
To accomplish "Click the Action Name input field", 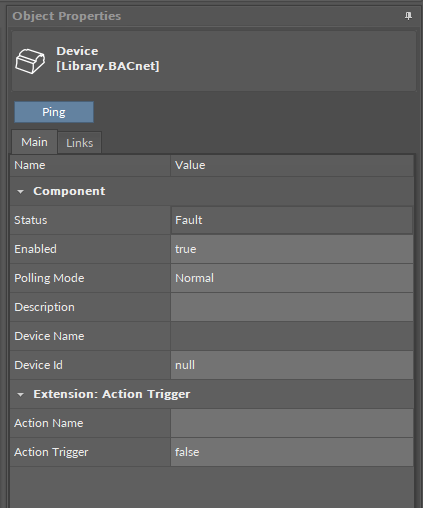I will pos(292,423).
